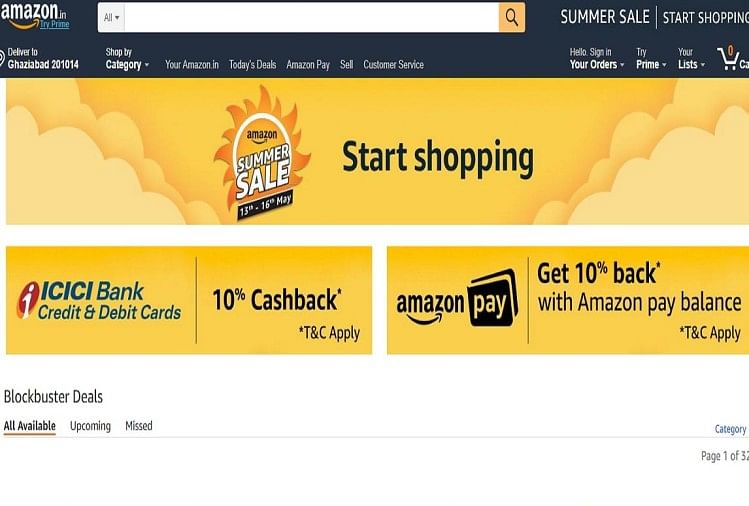Click the Amazon.in logo
Viewport: 749px width, 506px height.
point(33,13)
